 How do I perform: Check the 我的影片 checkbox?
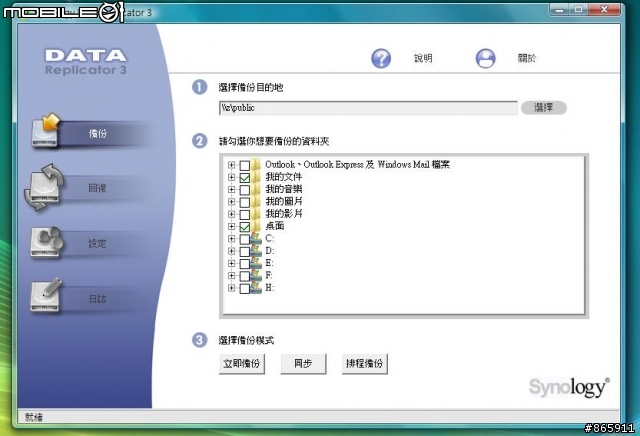pyautogui.click(x=244, y=214)
